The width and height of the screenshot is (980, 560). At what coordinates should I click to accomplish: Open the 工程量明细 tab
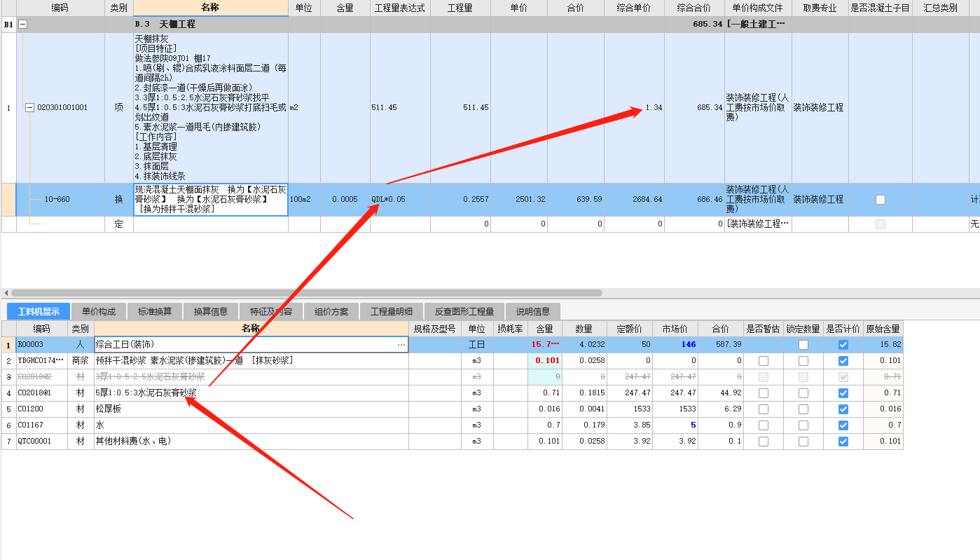392,312
